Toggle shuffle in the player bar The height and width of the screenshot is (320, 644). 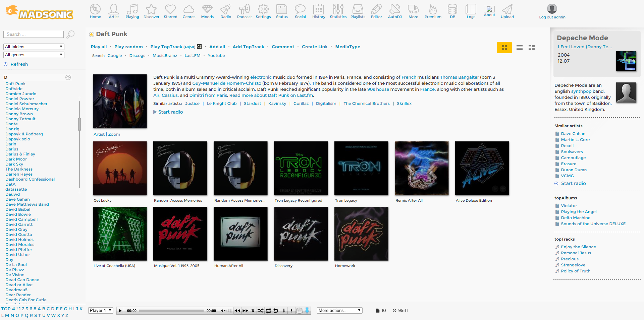pos(260,311)
